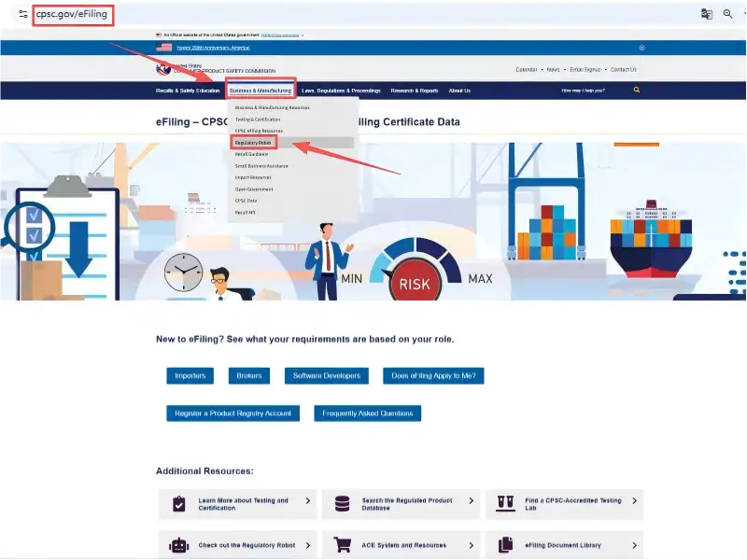747x560 pixels.
Task: Click the shopping cart ACE System icon
Action: [342, 545]
